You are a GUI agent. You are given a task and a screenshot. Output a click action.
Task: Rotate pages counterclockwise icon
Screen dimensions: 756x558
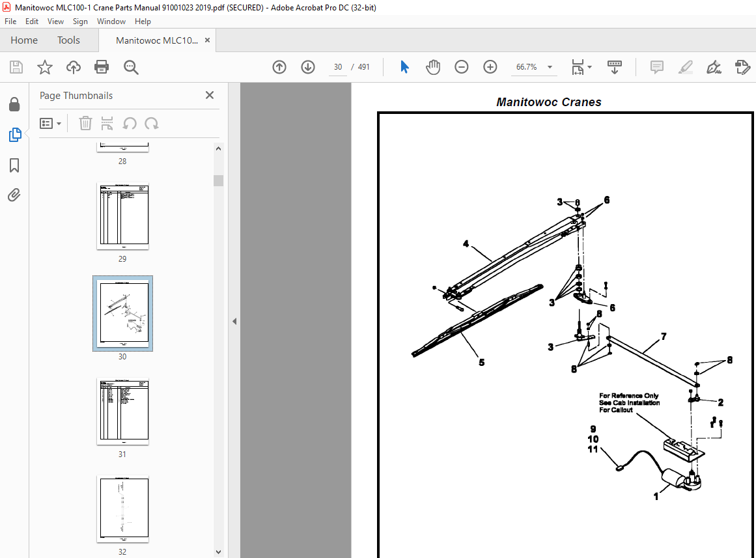pyautogui.click(x=129, y=124)
